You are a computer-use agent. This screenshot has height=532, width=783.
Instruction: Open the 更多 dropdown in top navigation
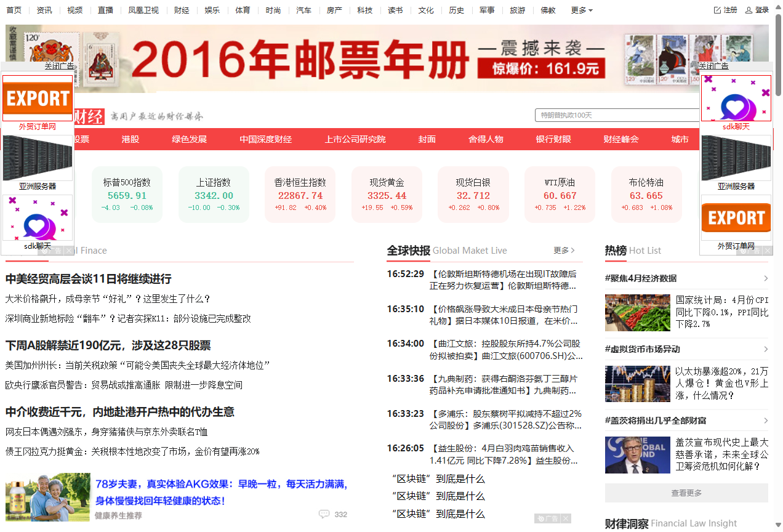[580, 10]
